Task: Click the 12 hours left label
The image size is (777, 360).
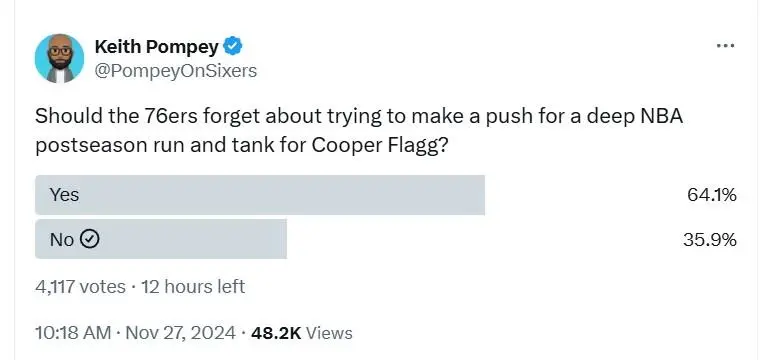Action: coord(193,287)
